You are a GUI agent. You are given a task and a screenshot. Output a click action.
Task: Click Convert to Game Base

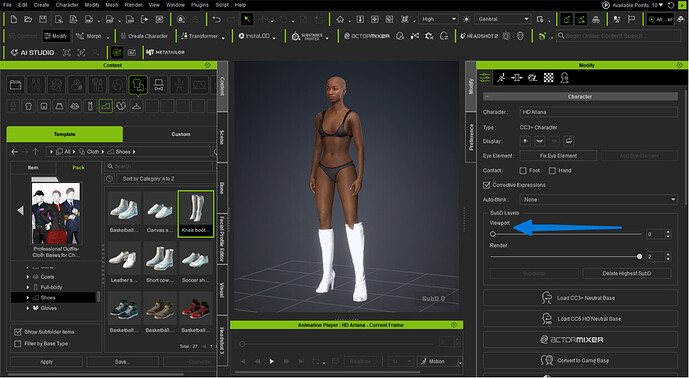coord(580,360)
